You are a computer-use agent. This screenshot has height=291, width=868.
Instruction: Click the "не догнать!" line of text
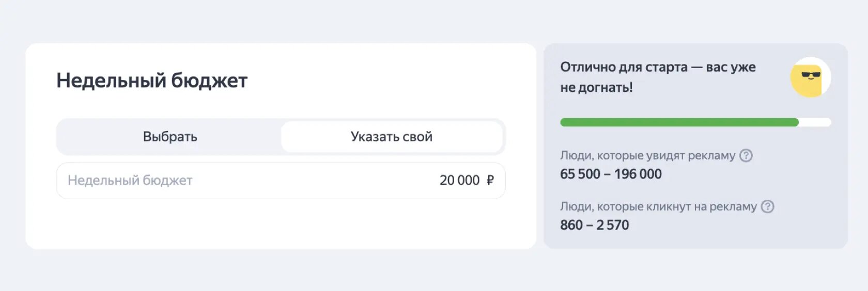point(596,87)
